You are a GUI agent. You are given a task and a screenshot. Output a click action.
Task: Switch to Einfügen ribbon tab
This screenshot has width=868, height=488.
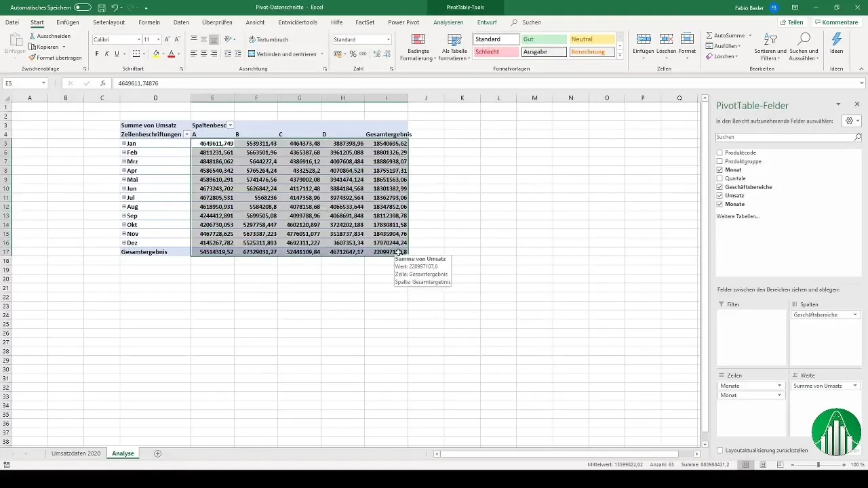(68, 22)
